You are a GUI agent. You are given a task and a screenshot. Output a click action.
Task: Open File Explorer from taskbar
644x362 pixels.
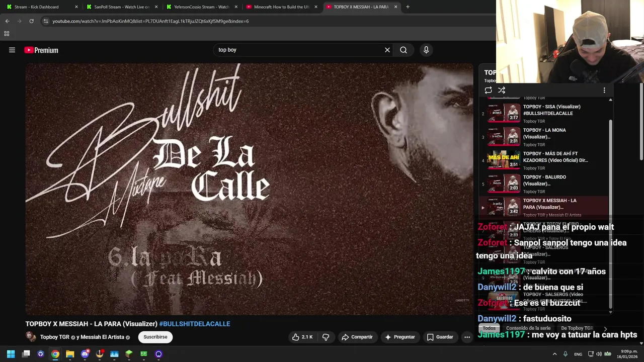(70, 354)
